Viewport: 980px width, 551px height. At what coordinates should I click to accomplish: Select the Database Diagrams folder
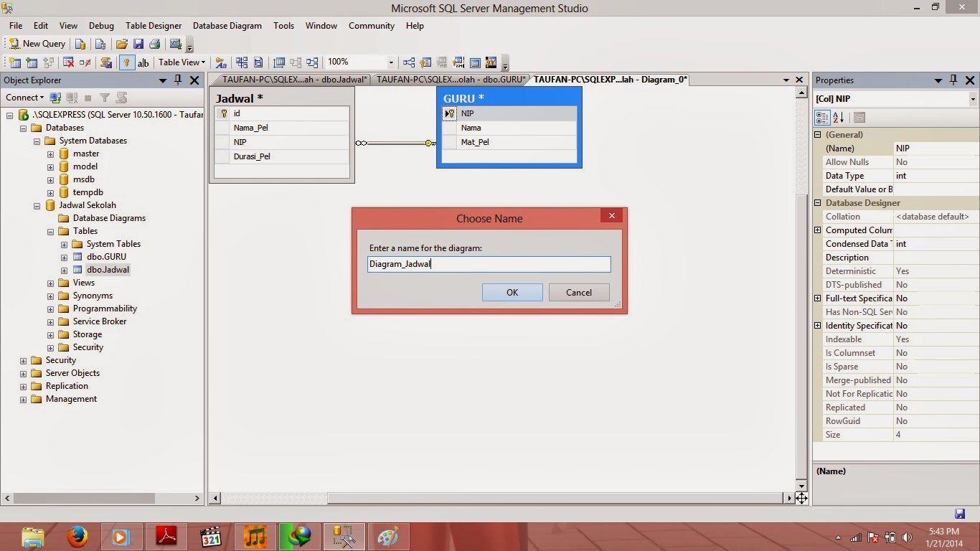(x=109, y=218)
